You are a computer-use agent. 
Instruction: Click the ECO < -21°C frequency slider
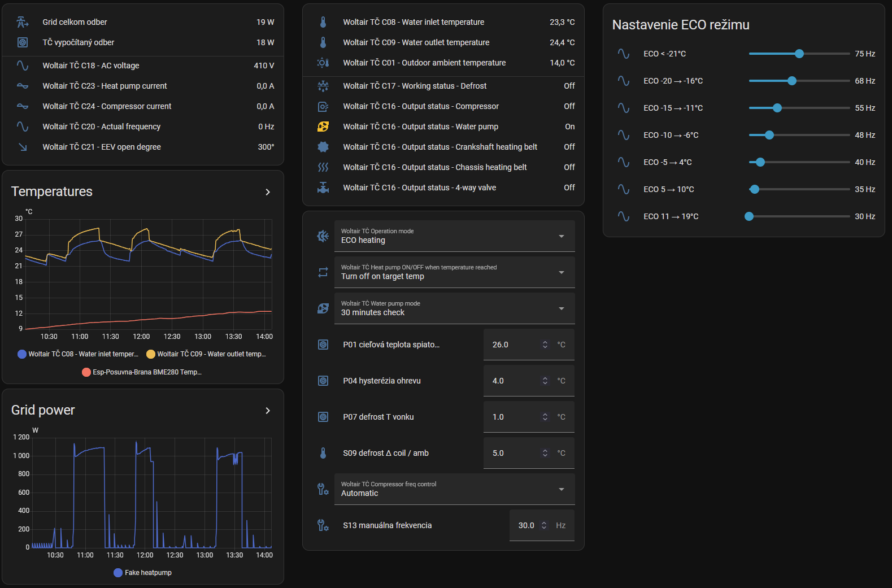pos(799,54)
